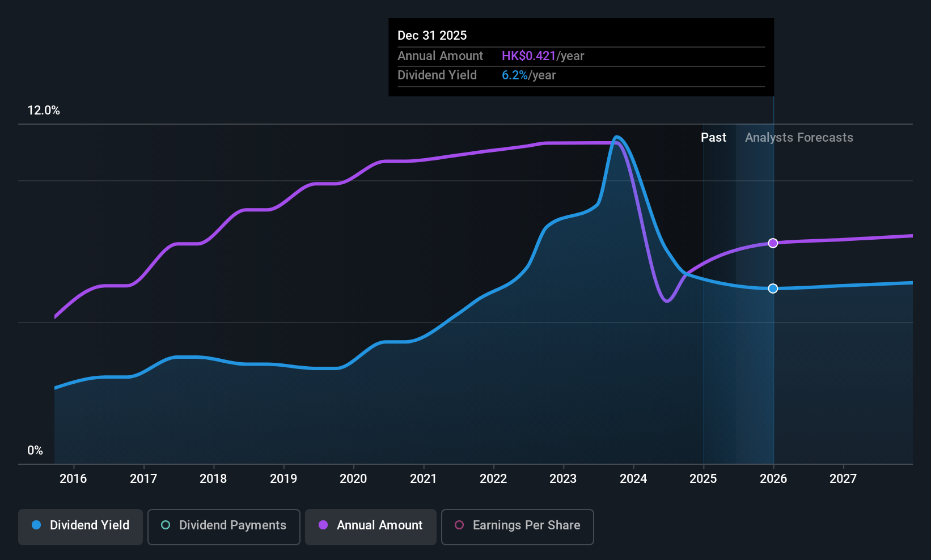Click the Past region label
This screenshot has width=931, height=560.
[713, 138]
